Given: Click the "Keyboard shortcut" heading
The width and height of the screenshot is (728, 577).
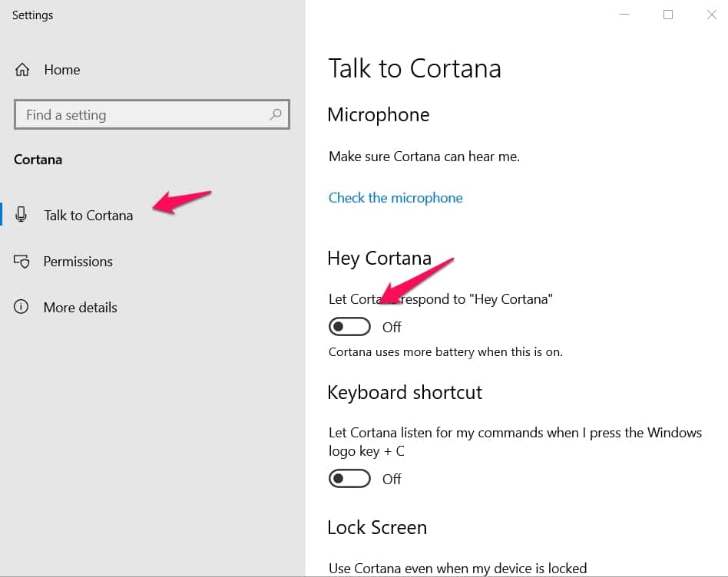Looking at the screenshot, I should click(405, 392).
